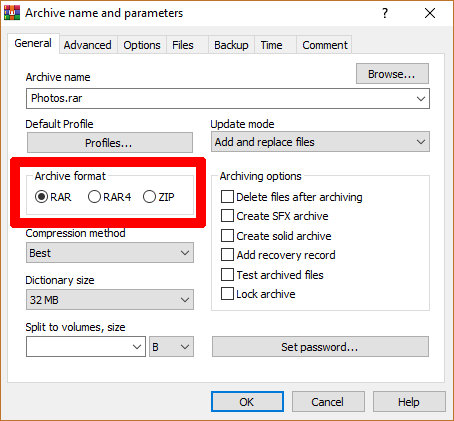Open the Comment tab
The image size is (454, 421).
tap(325, 45)
